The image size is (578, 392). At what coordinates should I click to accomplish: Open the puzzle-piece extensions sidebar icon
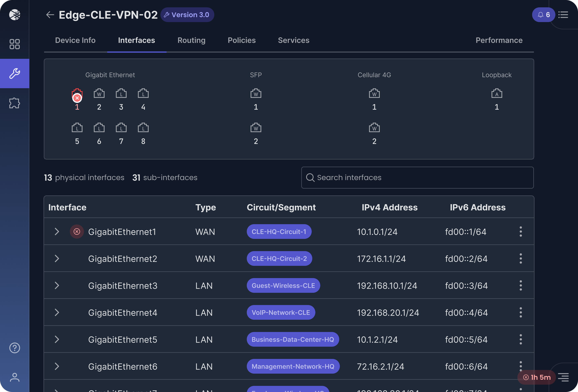[x=15, y=103]
